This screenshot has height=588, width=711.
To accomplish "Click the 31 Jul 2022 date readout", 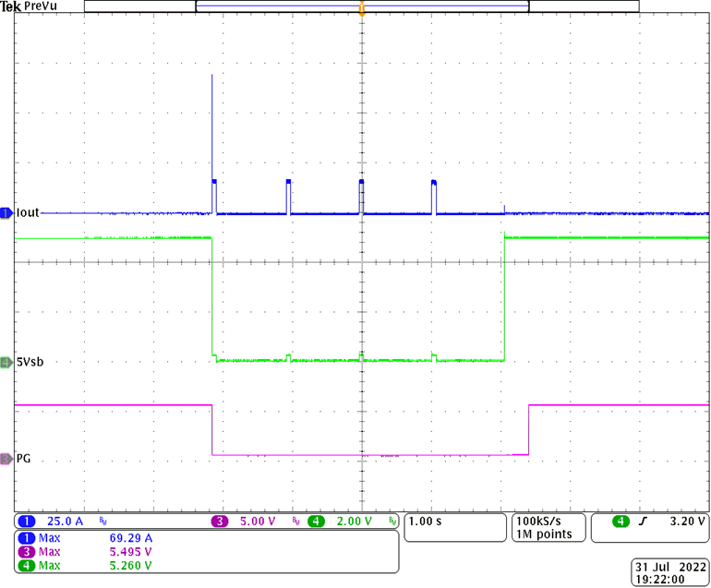I will [670, 567].
